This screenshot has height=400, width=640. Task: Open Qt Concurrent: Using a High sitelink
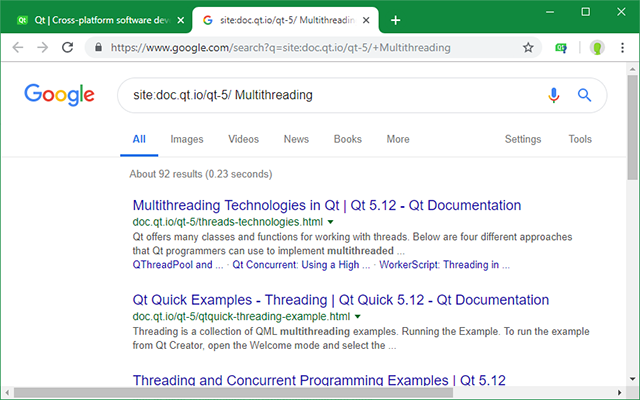point(301,265)
